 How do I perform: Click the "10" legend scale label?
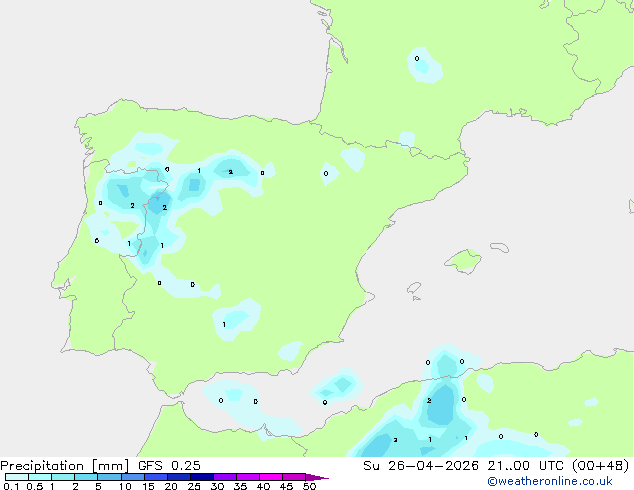pos(125,486)
